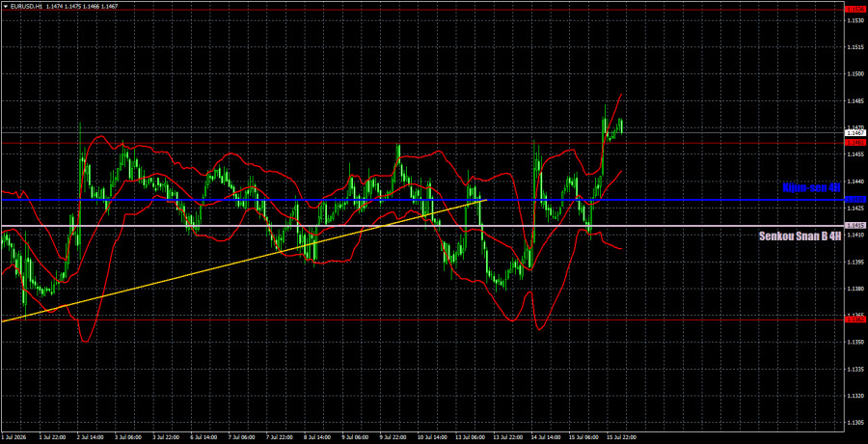The width and height of the screenshot is (868, 444).
Task: Click the blue 1.1430 Kijun-sen price tag
Action: point(852,199)
